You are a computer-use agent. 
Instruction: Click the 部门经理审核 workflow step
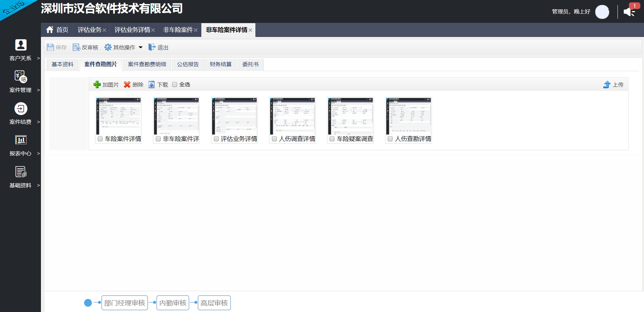tap(125, 303)
